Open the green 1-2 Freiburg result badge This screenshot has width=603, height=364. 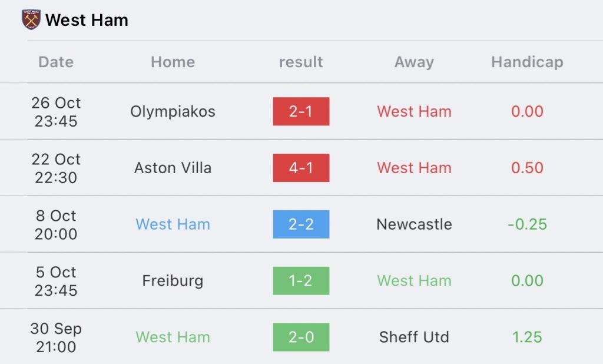[x=301, y=281]
